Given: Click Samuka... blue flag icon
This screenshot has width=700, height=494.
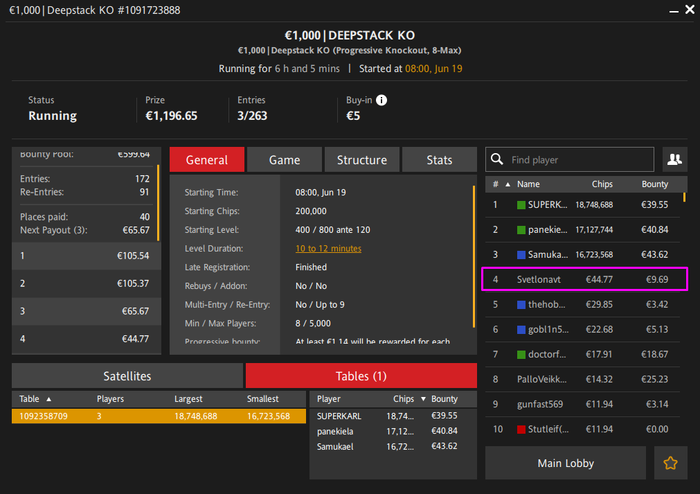Looking at the screenshot, I should click(521, 255).
